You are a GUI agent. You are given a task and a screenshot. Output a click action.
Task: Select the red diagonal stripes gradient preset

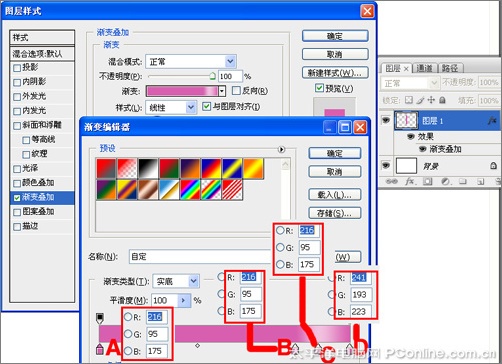click(x=232, y=189)
